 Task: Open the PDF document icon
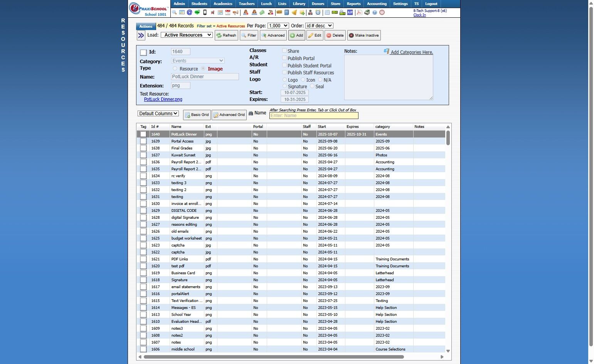(x=359, y=12)
